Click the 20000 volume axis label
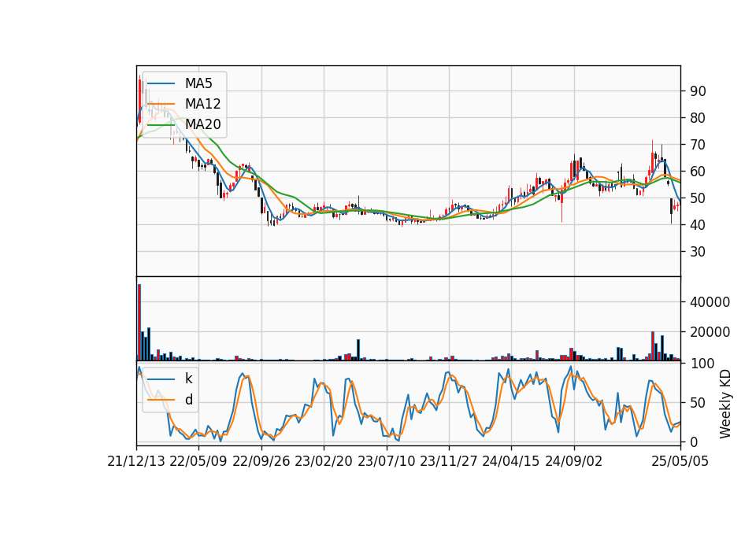This screenshot has height=543, width=756. click(x=710, y=332)
